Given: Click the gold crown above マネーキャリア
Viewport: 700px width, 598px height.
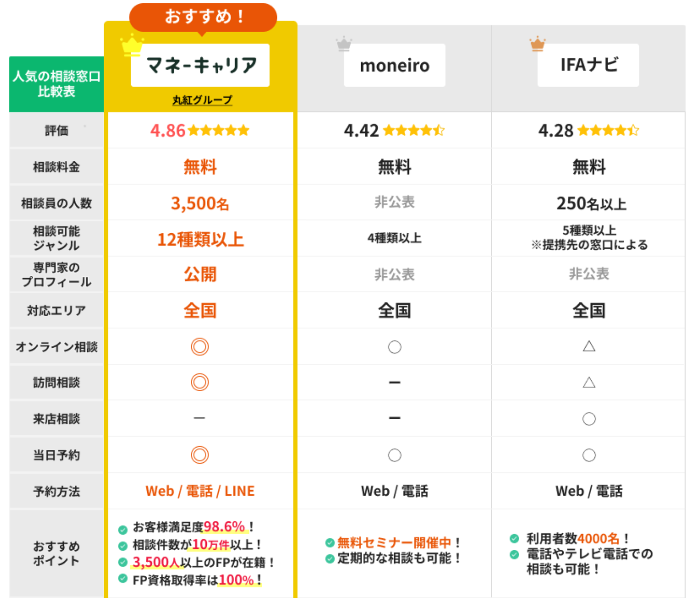Looking at the screenshot, I should (132, 45).
